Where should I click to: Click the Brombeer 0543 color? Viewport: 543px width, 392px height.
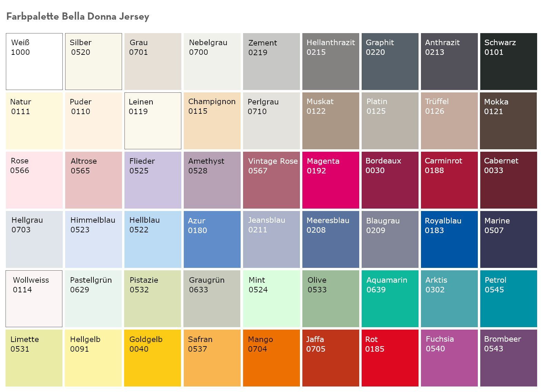point(508,358)
